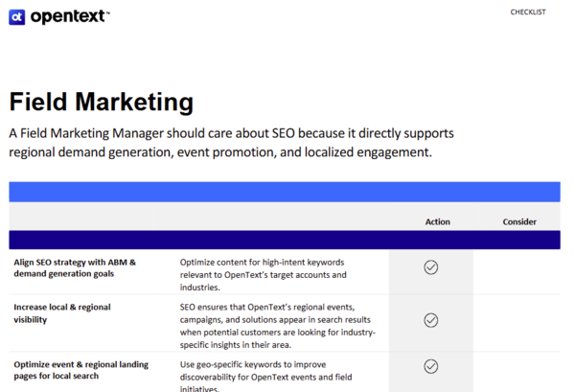The width and height of the screenshot is (575, 392).
Task: Select the Increase local & regional visibility title
Action: 61,312
